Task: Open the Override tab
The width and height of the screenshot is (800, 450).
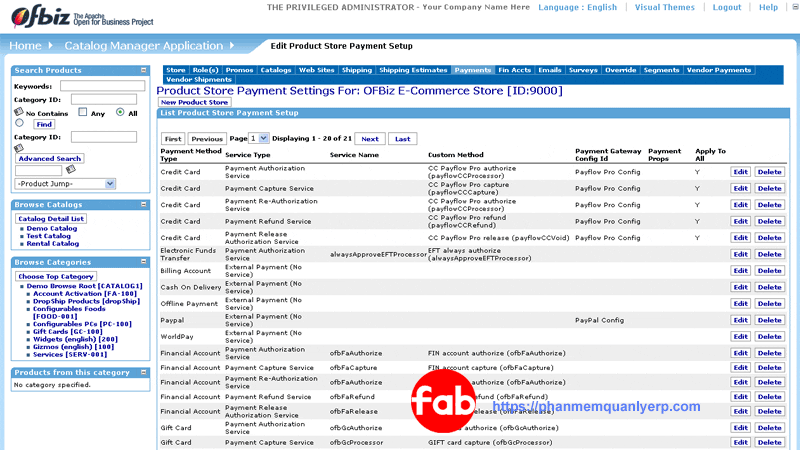Action: pyautogui.click(x=620, y=70)
